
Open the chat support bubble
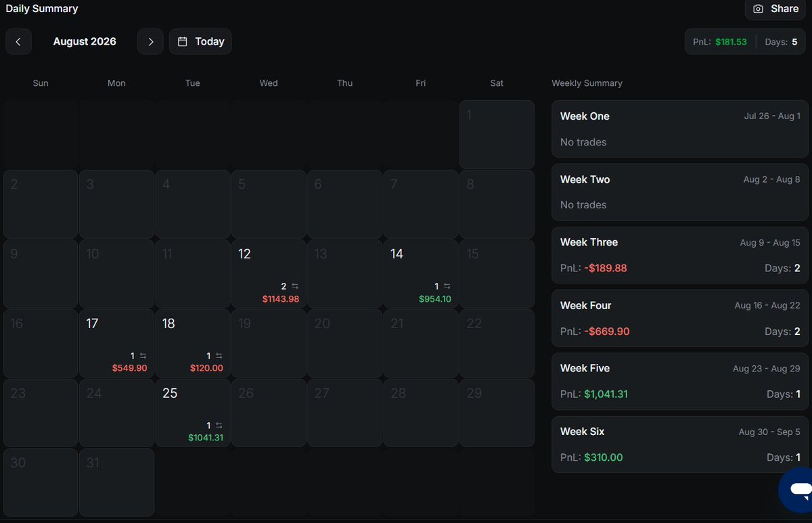pos(798,488)
